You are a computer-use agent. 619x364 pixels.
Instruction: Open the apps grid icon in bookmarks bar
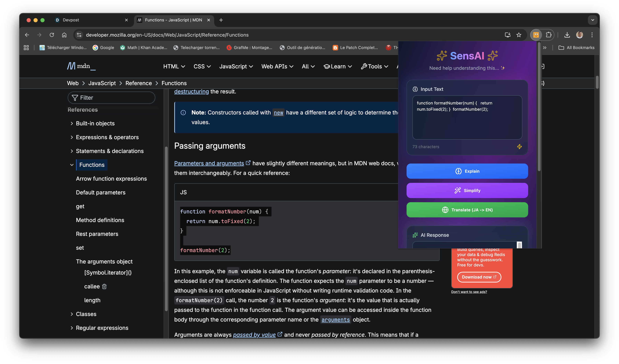click(26, 48)
